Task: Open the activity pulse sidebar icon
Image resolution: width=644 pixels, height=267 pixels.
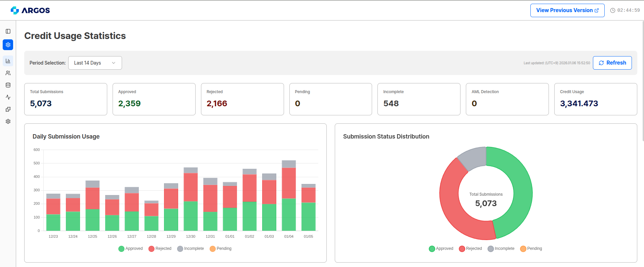Action: pos(8,97)
